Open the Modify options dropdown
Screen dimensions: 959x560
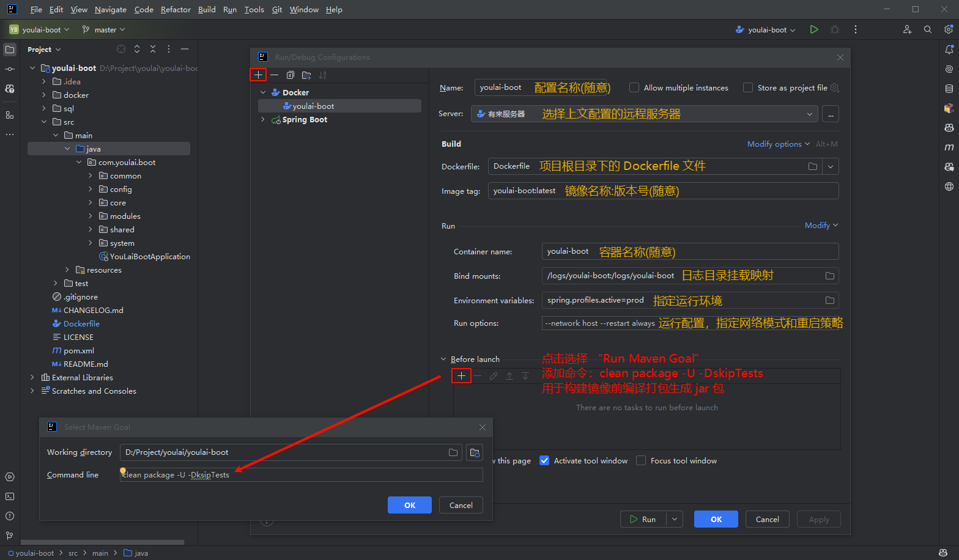pos(778,144)
